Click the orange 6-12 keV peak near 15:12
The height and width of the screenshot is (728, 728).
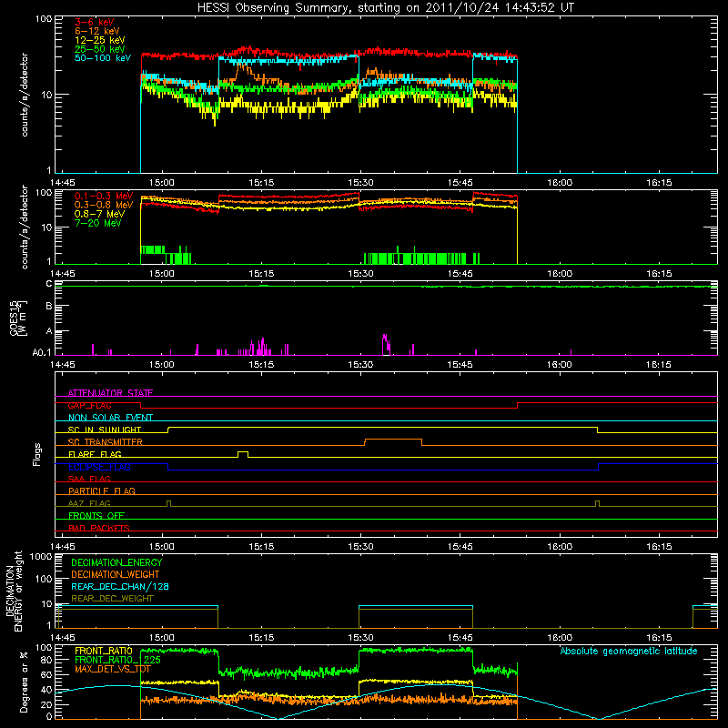242,69
